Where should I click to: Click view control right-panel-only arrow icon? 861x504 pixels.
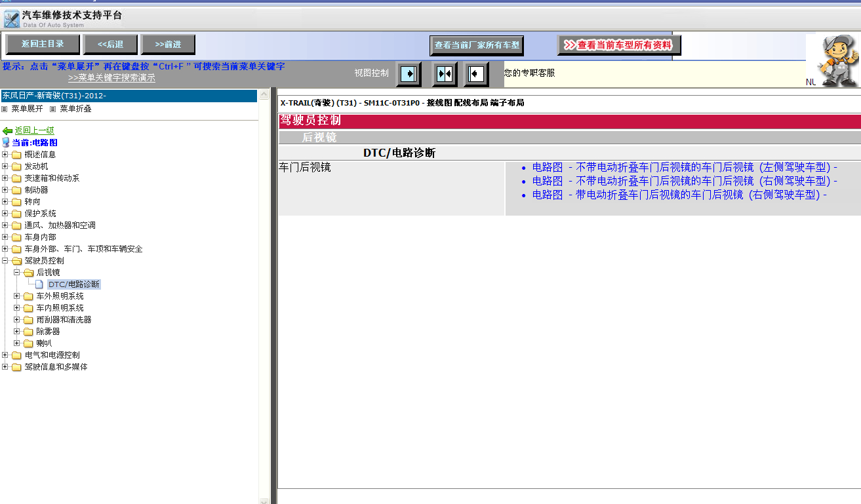[x=476, y=74]
